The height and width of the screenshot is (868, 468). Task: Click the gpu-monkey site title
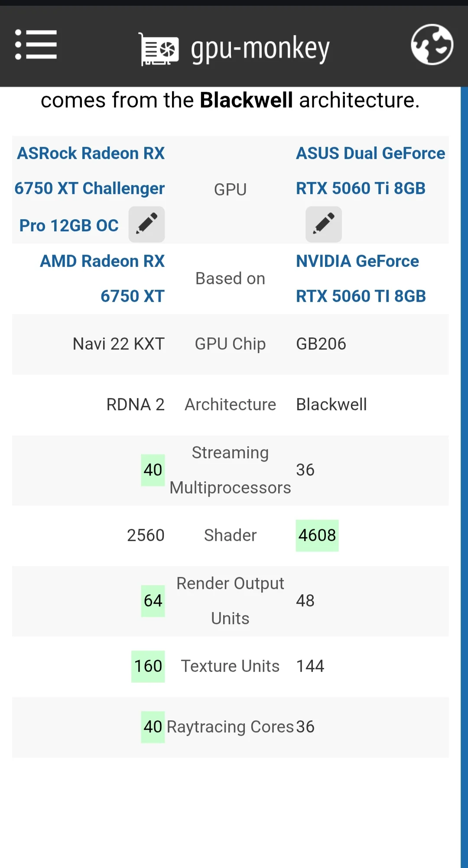[x=260, y=49]
